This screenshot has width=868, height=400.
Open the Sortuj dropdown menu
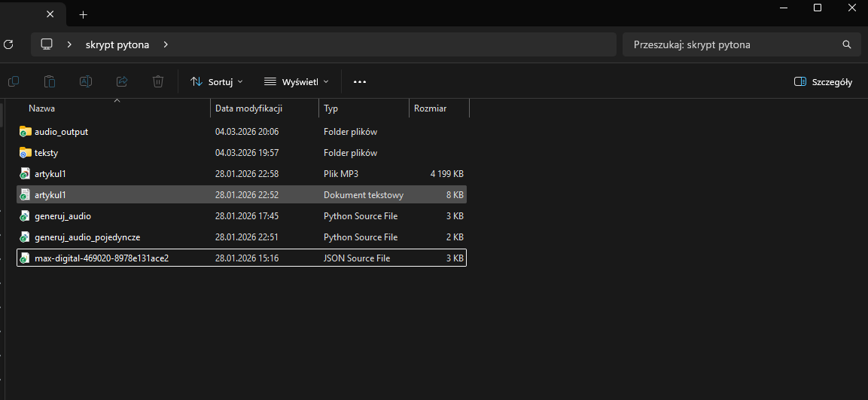click(x=217, y=81)
